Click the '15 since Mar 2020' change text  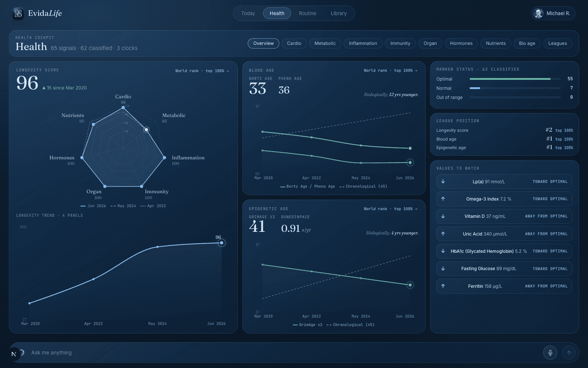(x=65, y=88)
